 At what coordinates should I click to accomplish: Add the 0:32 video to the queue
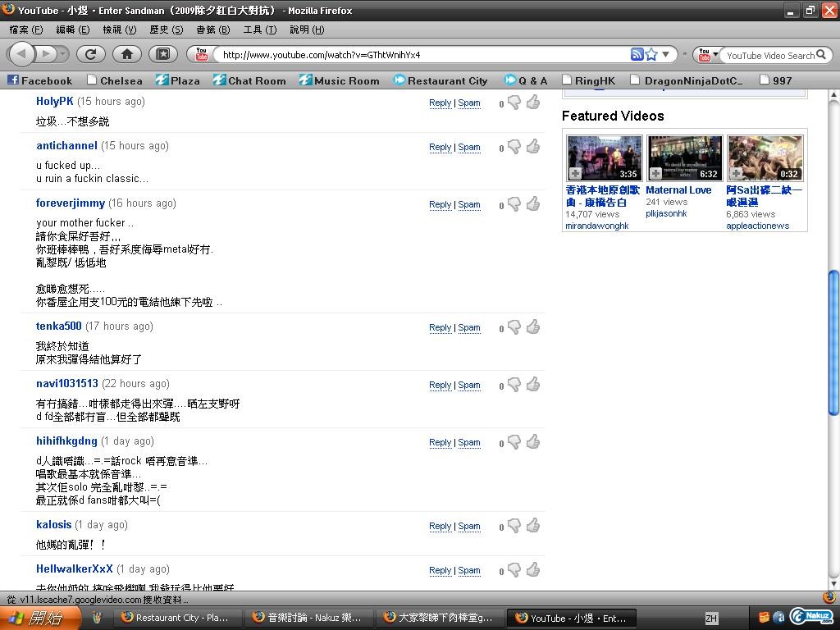(x=736, y=174)
